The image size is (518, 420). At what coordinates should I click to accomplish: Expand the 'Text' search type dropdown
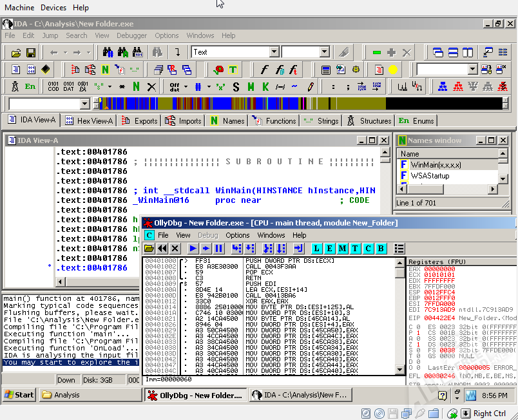pyautogui.click(x=274, y=52)
